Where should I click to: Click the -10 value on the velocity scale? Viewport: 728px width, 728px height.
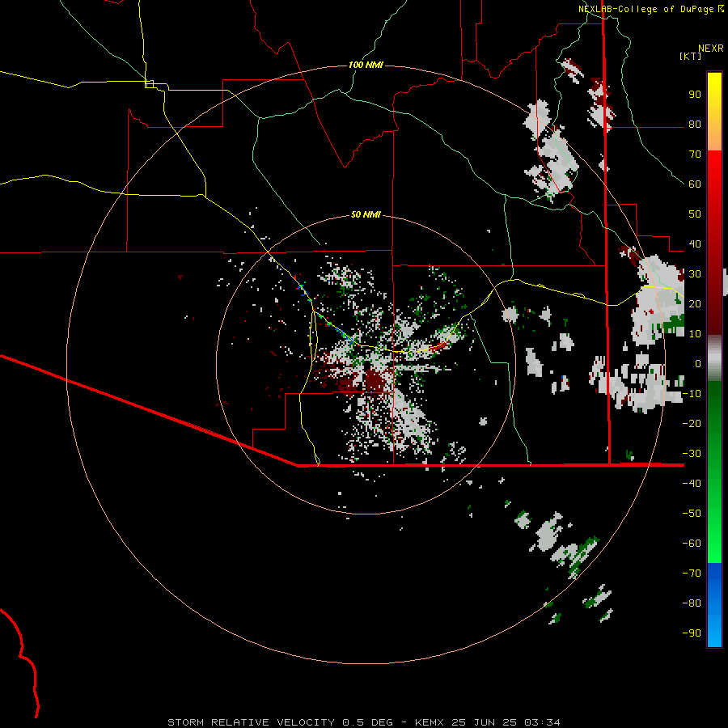coord(692,394)
